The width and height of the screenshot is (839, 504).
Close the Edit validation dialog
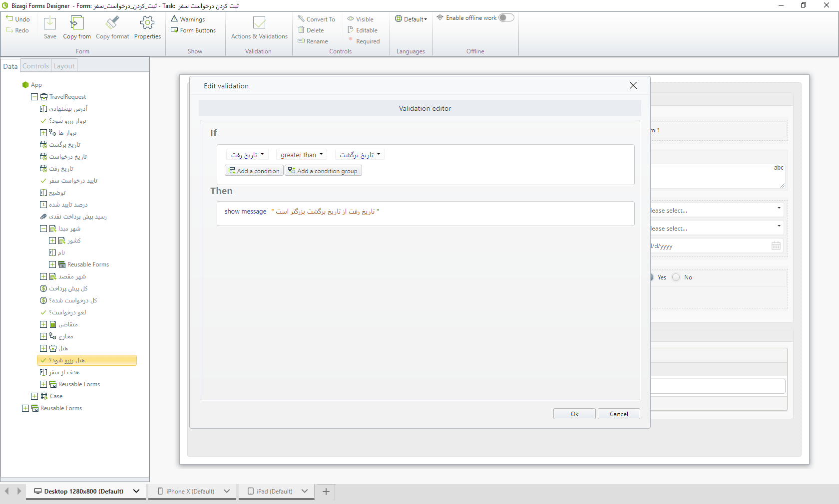tap(633, 85)
